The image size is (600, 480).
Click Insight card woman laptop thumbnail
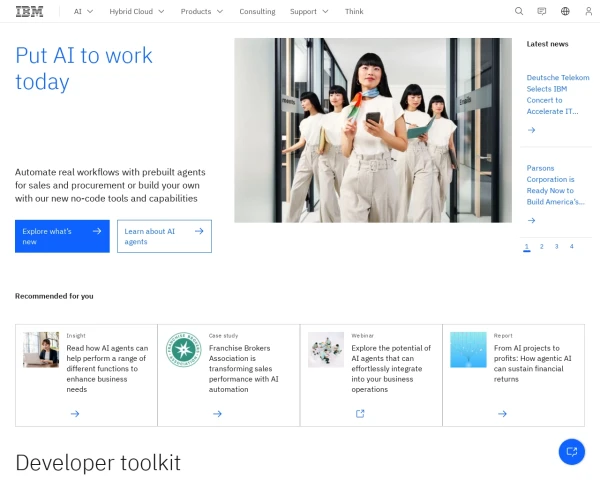41,349
